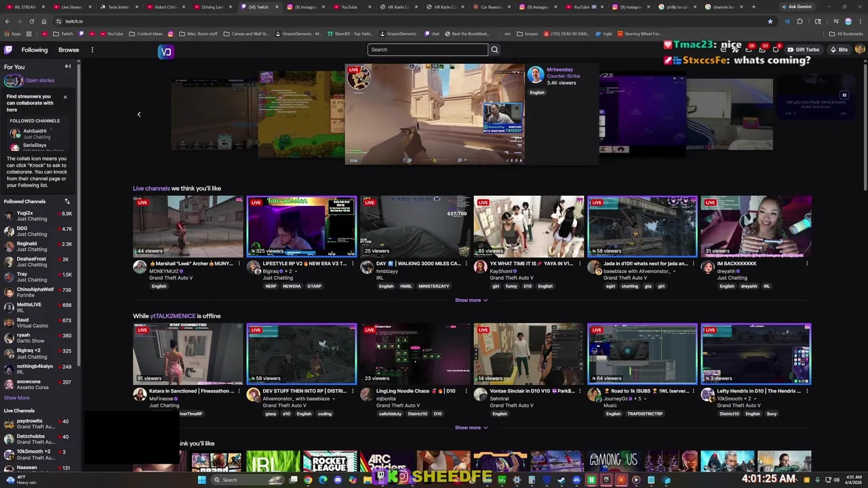Viewport: 868px width, 488px height.
Task: Select ChinoAlphaWolf Fortnite channel
Action: (38, 293)
